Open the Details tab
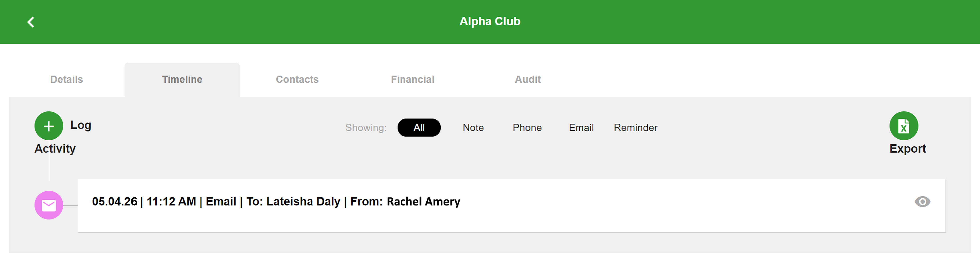This screenshot has width=980, height=260. coord(67,79)
